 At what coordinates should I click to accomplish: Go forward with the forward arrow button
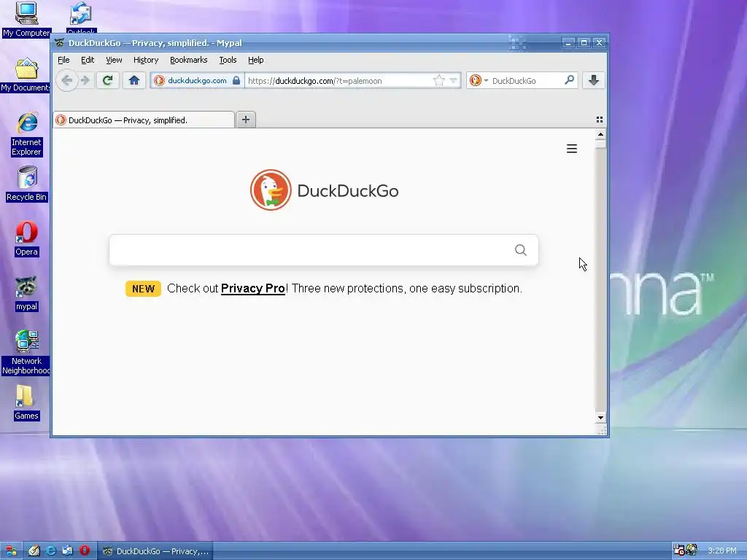85,80
